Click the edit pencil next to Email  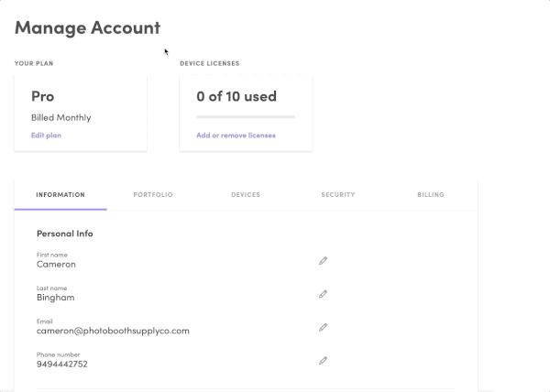[323, 327]
